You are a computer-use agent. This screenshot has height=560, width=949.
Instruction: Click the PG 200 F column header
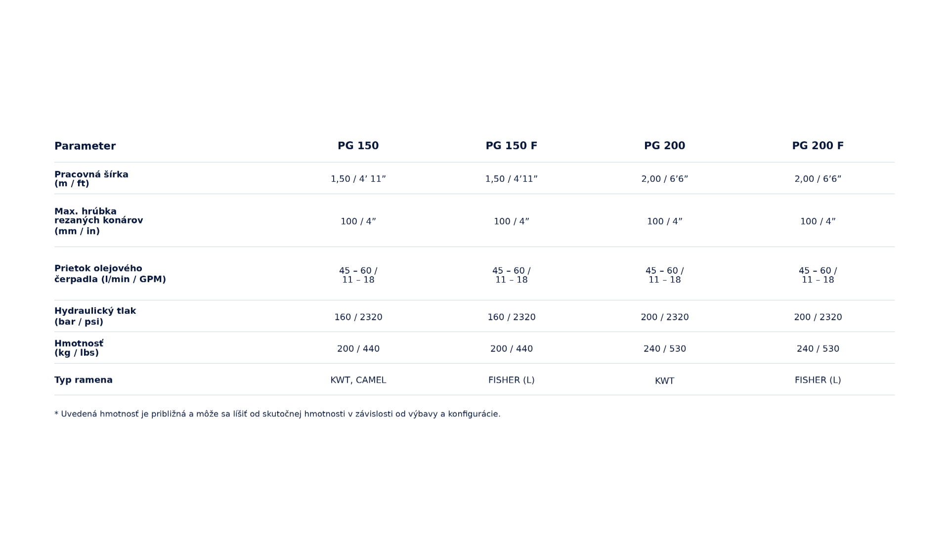(818, 146)
